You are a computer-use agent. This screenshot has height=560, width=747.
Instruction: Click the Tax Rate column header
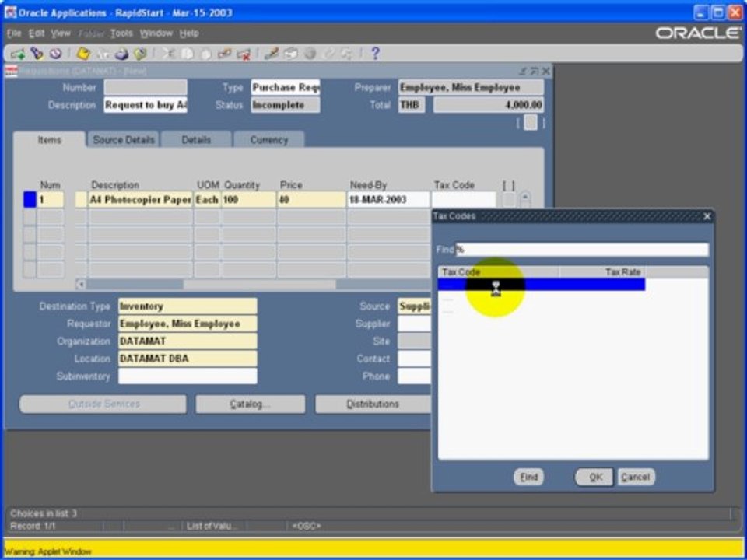pyautogui.click(x=602, y=272)
